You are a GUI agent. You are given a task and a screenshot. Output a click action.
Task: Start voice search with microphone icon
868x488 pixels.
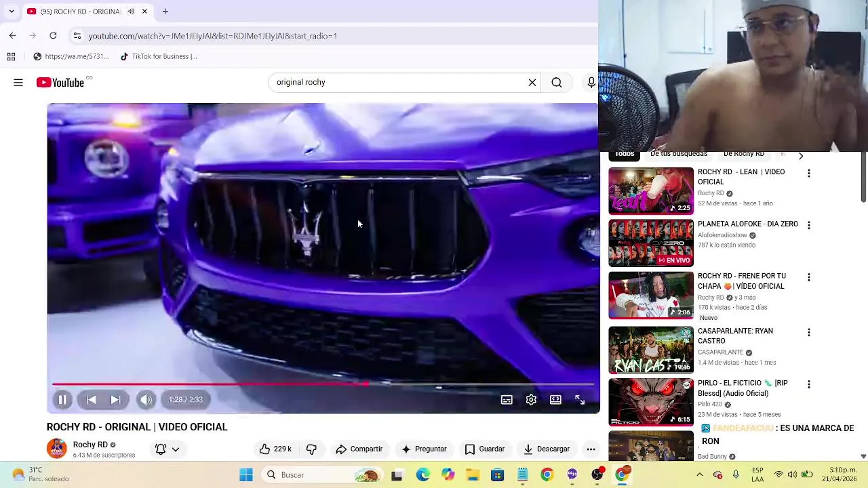point(591,83)
